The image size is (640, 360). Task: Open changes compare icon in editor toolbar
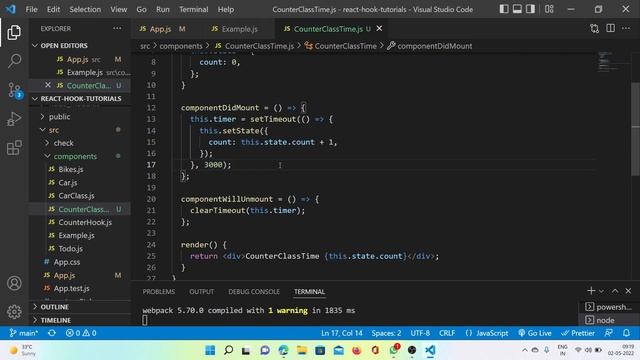(595, 29)
